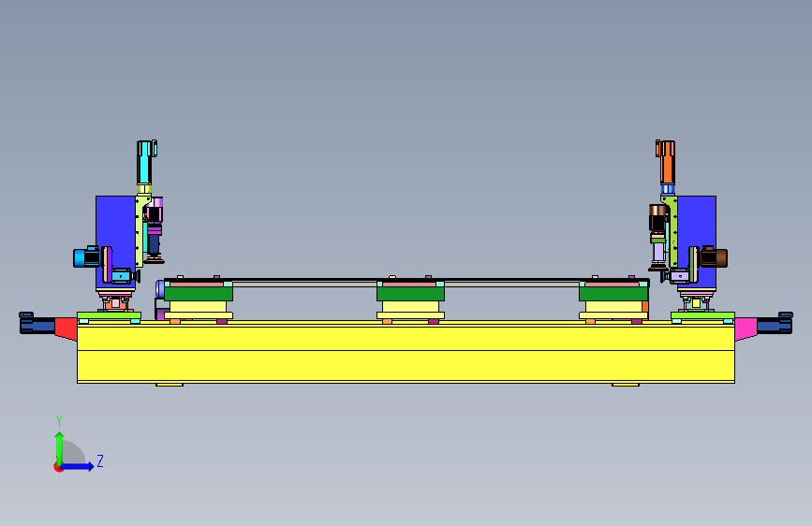Click the light-blue horizontal motor on the left
The height and width of the screenshot is (526, 812).
pos(86,257)
